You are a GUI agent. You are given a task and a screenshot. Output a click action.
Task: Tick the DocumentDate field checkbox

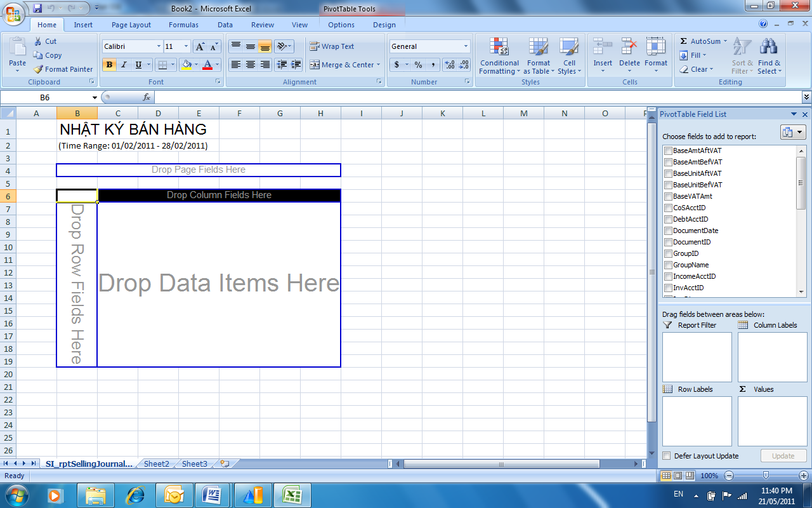(x=668, y=231)
